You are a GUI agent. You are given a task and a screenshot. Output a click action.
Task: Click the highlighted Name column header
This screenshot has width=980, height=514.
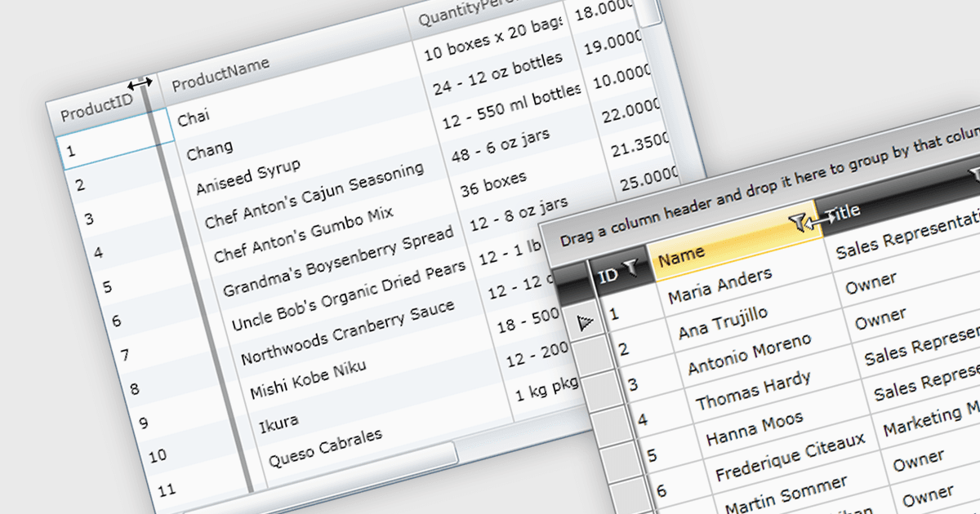tap(733, 242)
